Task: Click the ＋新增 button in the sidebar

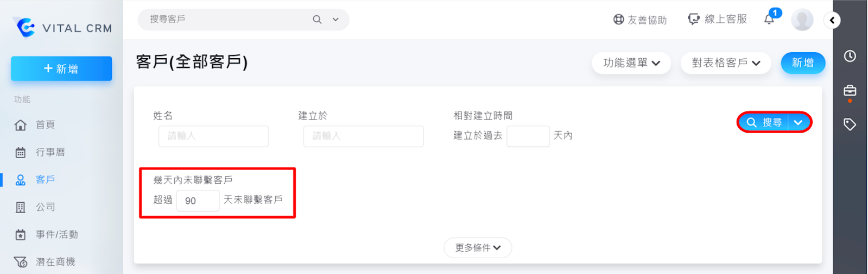Action: (61, 69)
